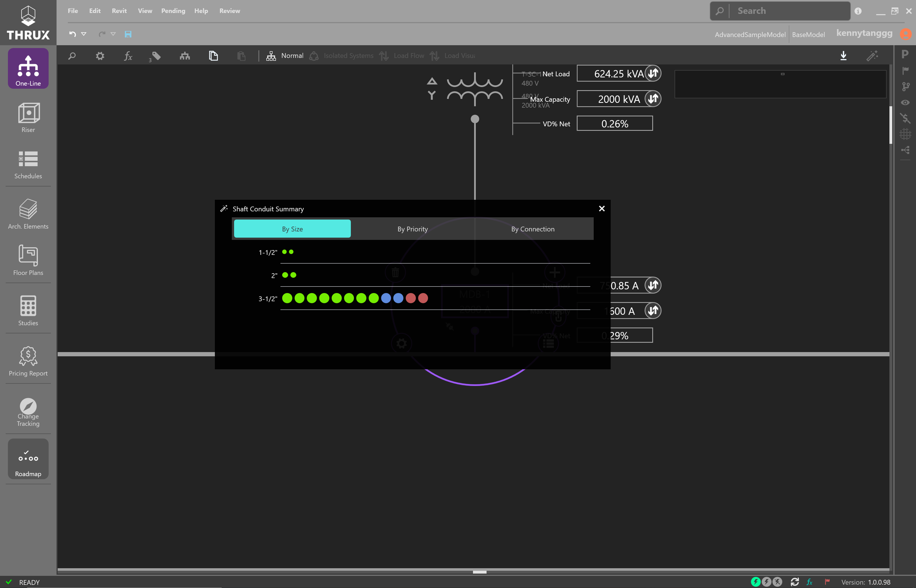This screenshot has width=916, height=588.
Task: Click the tag icon in toolbar
Action: click(156, 56)
